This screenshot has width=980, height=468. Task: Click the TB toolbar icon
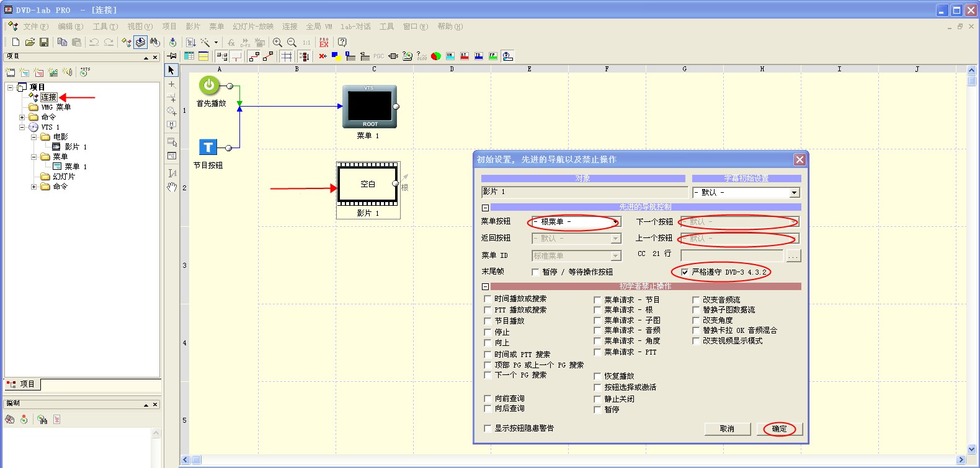pos(479,56)
